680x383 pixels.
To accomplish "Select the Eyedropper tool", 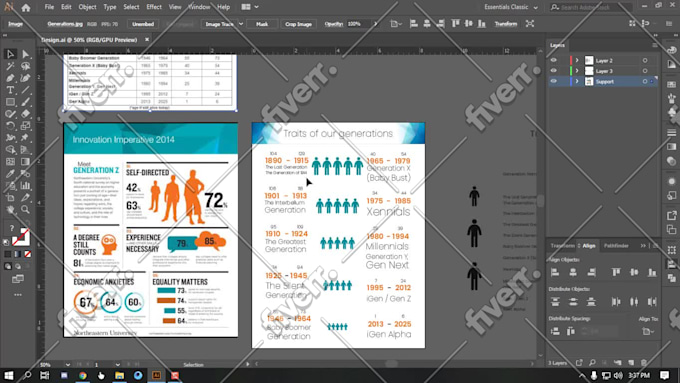I will 10,173.
